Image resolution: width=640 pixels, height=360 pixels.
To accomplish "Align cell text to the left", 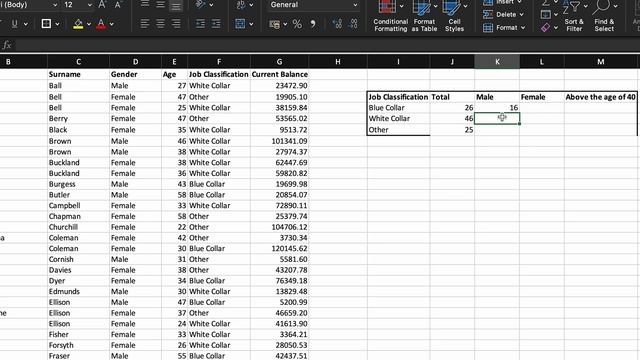I will 144,24.
